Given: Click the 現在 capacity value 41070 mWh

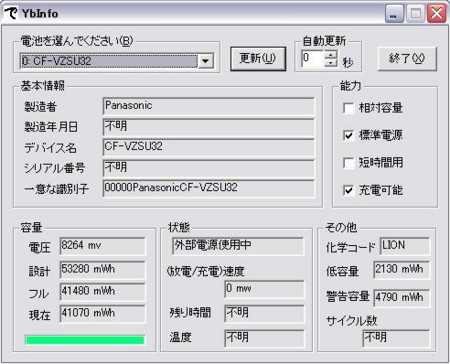Looking at the screenshot, I should pyautogui.click(x=103, y=314).
